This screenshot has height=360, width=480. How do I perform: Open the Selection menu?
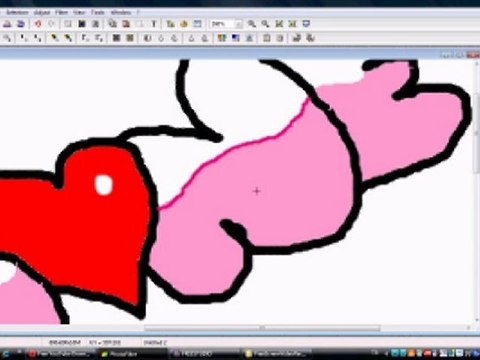[17, 12]
